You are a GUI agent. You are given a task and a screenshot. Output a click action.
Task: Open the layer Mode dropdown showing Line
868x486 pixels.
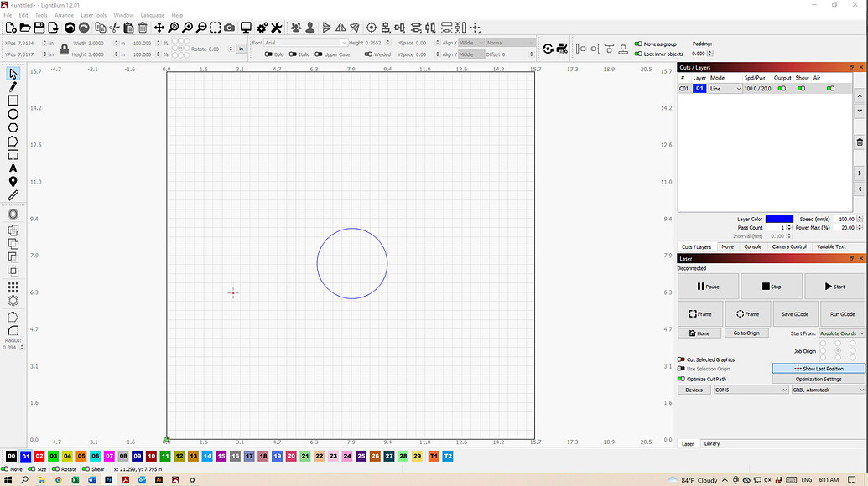coord(725,89)
